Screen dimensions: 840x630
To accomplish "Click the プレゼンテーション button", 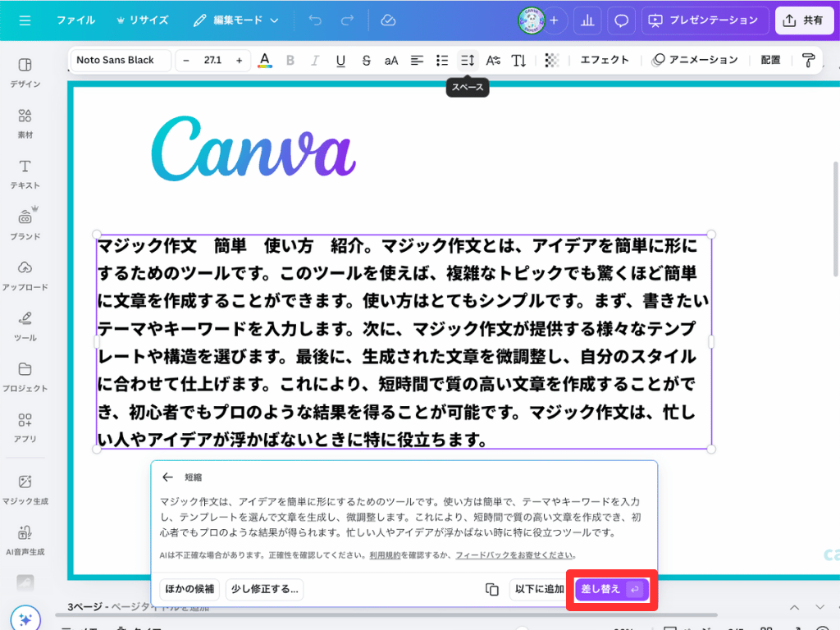I will [x=705, y=21].
